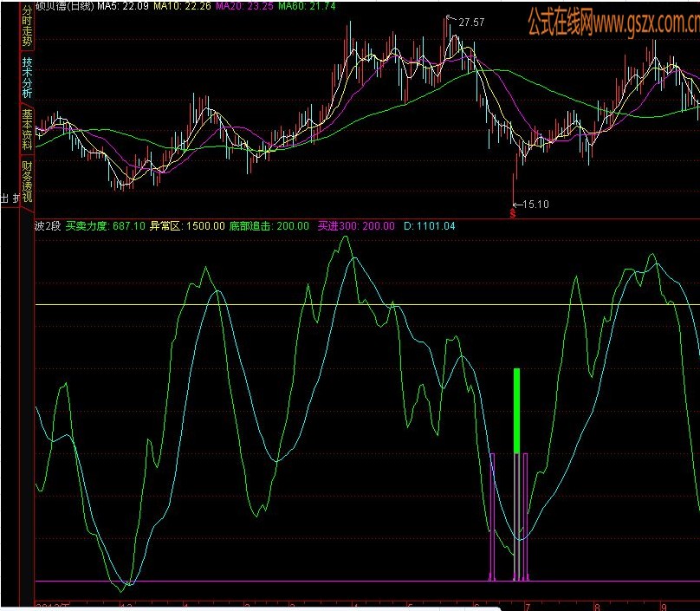Open the www.gszx.com.cn link
The height and width of the screenshot is (611, 700).
click(646, 23)
